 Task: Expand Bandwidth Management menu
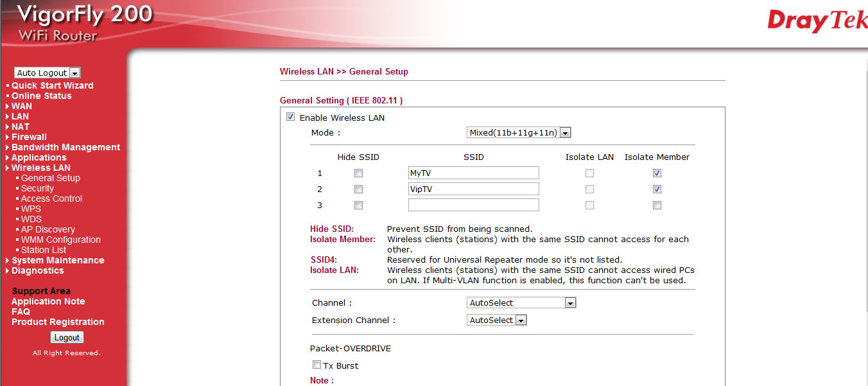point(65,147)
